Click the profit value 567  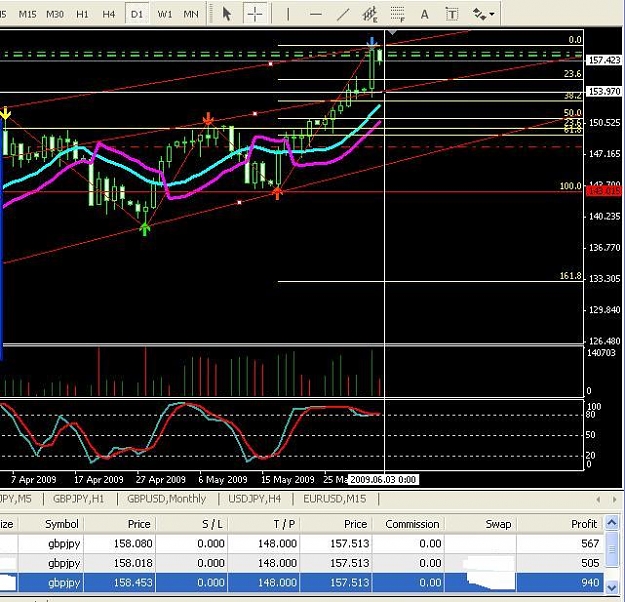(590, 543)
